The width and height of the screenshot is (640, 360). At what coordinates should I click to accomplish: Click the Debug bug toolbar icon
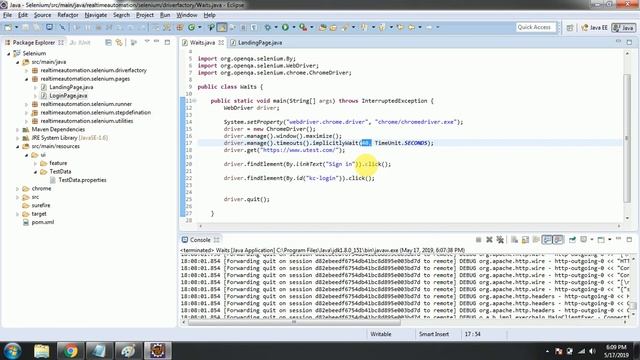[268, 27]
